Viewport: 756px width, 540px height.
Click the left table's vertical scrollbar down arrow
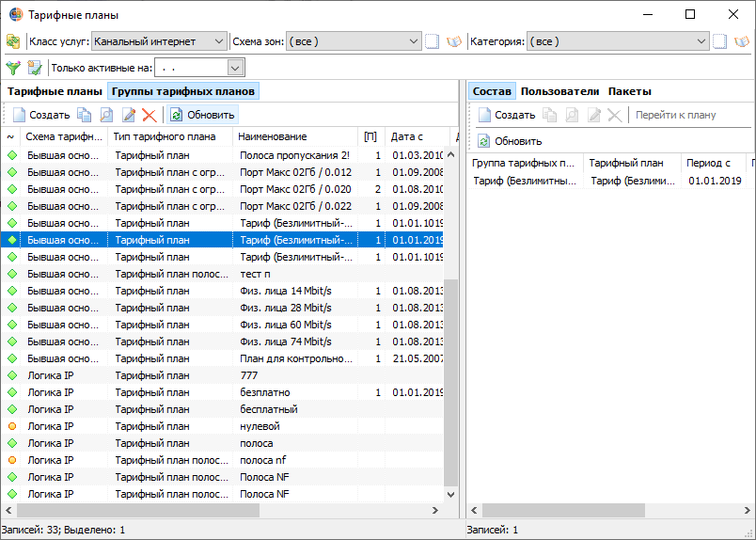450,494
